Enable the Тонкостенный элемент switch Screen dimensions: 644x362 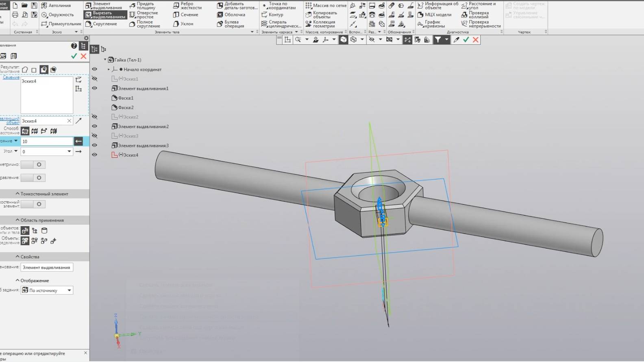tap(33, 204)
